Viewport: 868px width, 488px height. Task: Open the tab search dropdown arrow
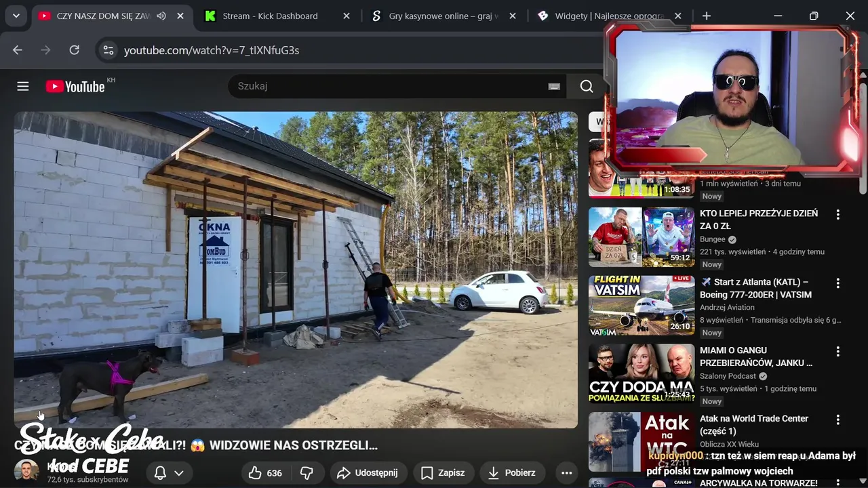pos(16,16)
